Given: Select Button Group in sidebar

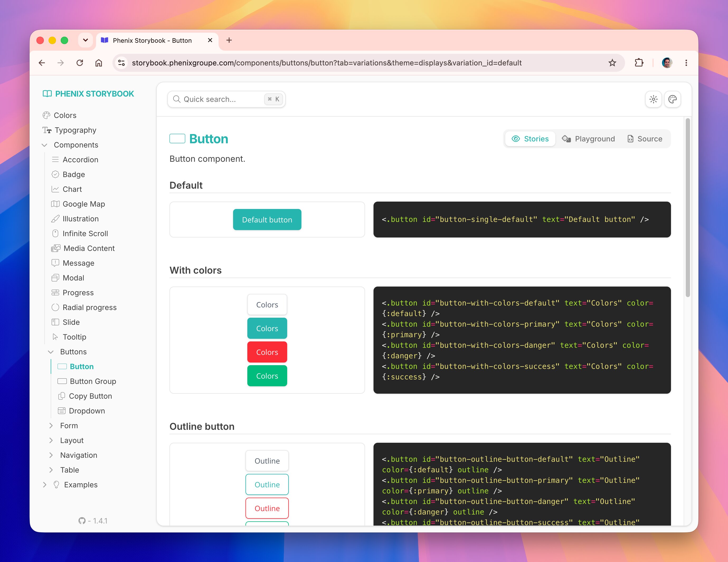Looking at the screenshot, I should point(87,381).
